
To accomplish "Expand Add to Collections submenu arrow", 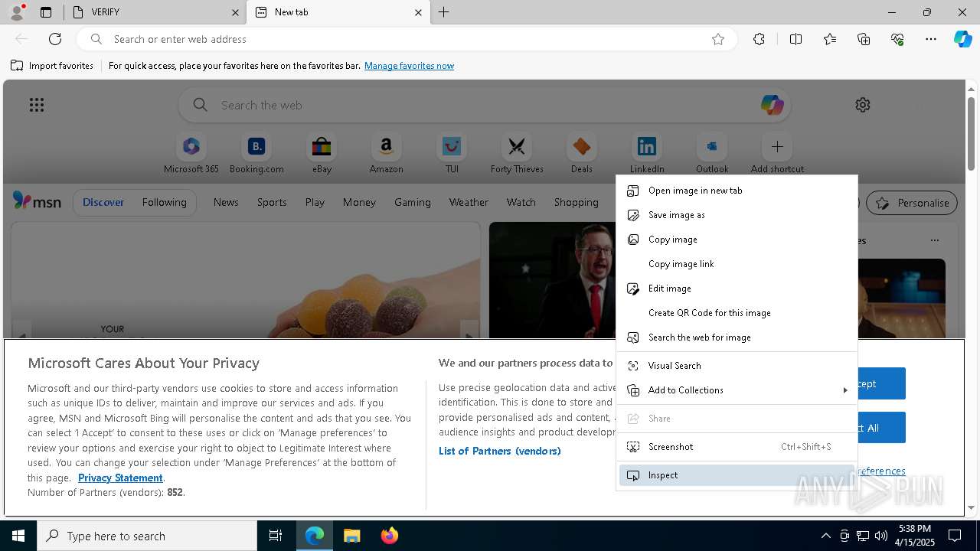I will (x=844, y=390).
